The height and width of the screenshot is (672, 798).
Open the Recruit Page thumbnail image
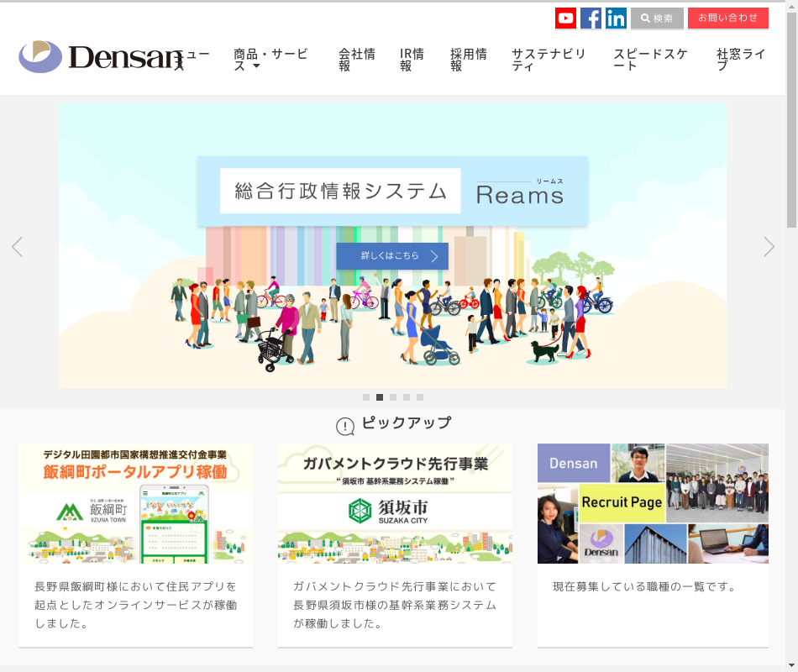click(653, 503)
